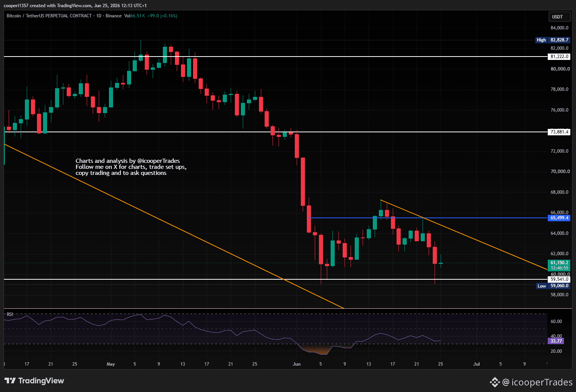Click the 70,000.0 price axis label
The width and height of the screenshot is (576, 392).
point(559,171)
